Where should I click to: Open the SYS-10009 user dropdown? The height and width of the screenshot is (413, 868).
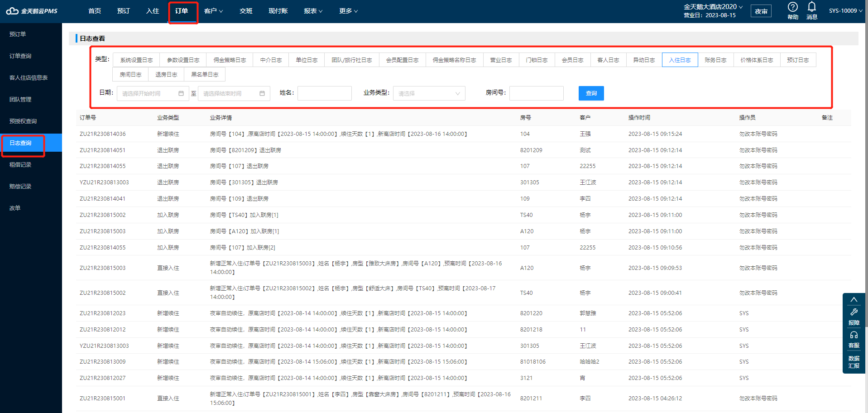point(845,11)
